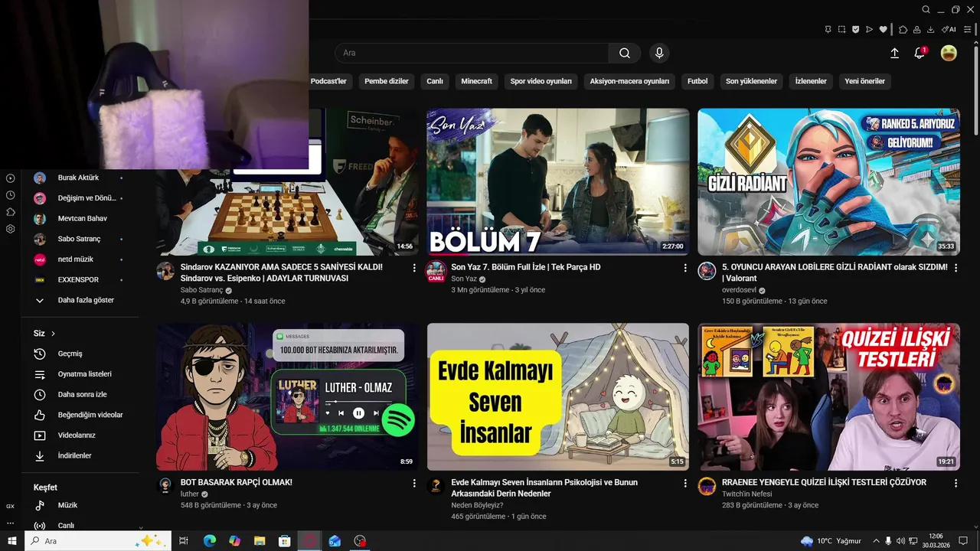
Task: Open the account avatar menu
Action: click(x=949, y=53)
